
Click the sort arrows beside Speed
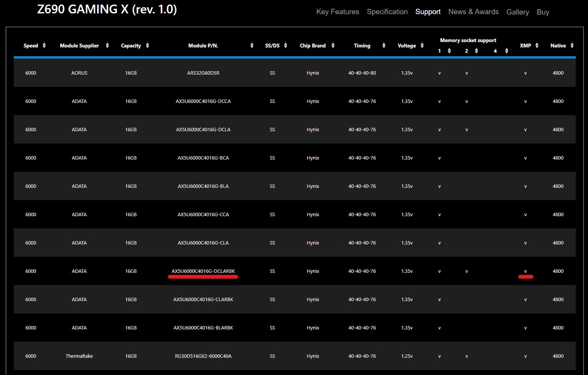click(44, 46)
